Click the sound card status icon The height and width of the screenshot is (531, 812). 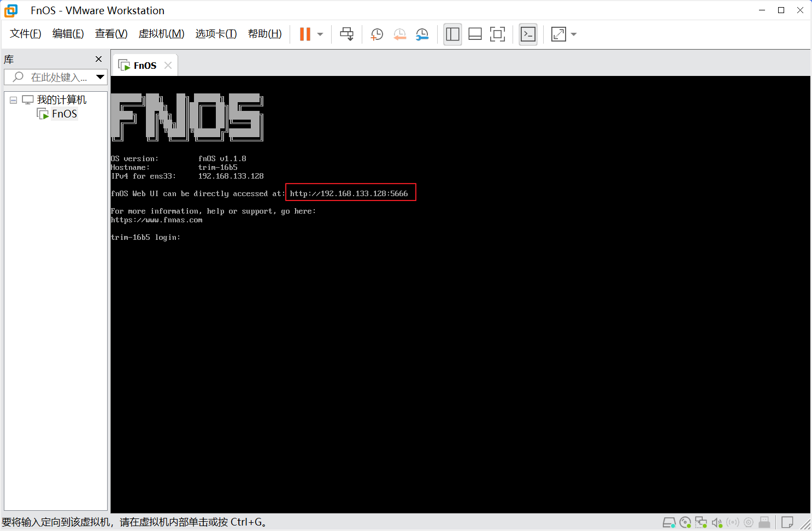[x=717, y=523]
